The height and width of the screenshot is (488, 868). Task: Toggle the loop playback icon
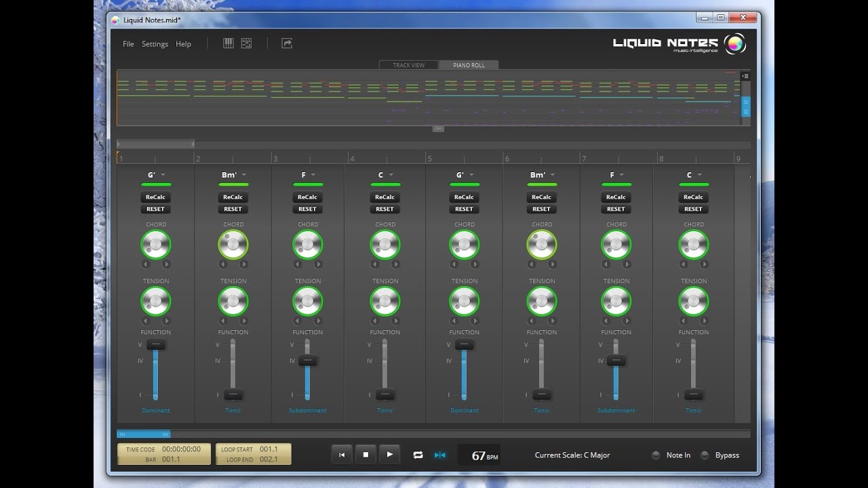click(418, 455)
